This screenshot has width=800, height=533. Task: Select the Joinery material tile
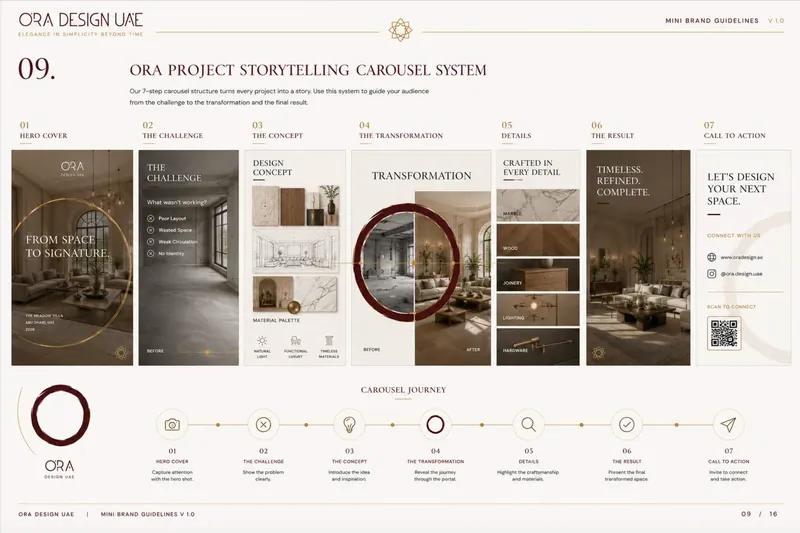pyautogui.click(x=538, y=274)
